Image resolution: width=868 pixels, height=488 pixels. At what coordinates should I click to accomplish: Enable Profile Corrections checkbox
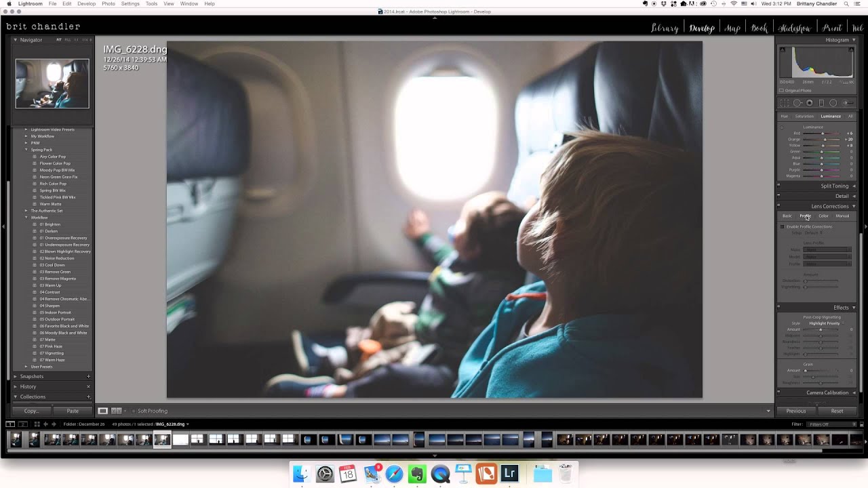coord(782,226)
